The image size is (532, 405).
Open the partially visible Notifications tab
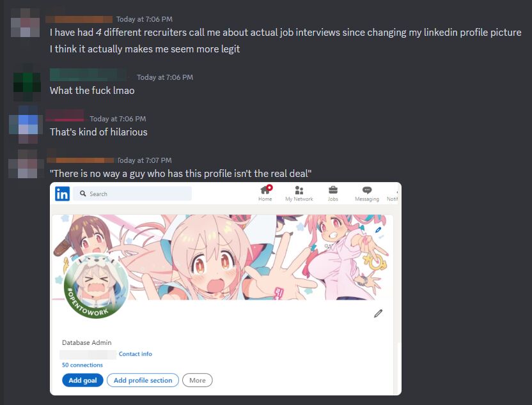(x=392, y=194)
